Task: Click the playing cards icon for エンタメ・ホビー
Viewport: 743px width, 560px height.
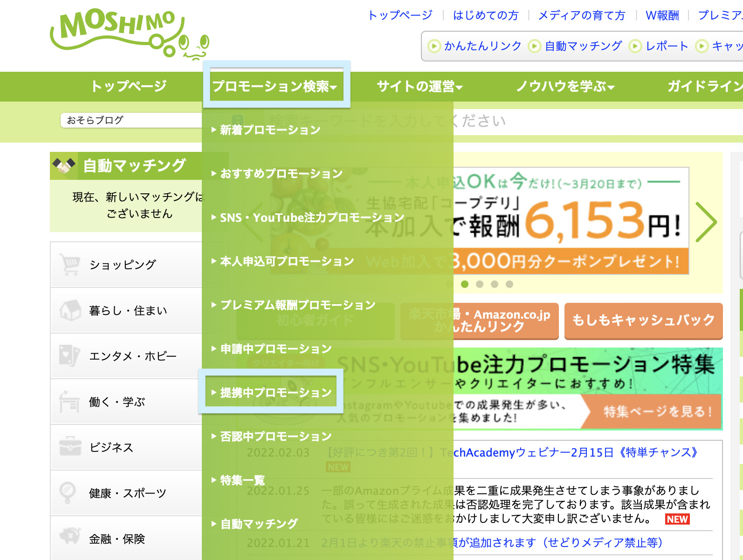Action: pyautogui.click(x=70, y=355)
